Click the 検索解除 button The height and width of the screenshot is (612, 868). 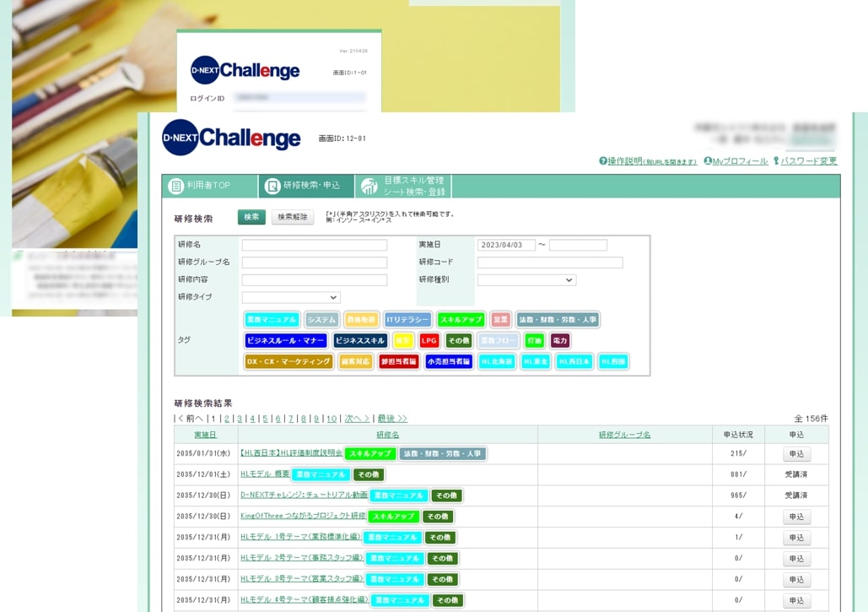coord(292,217)
